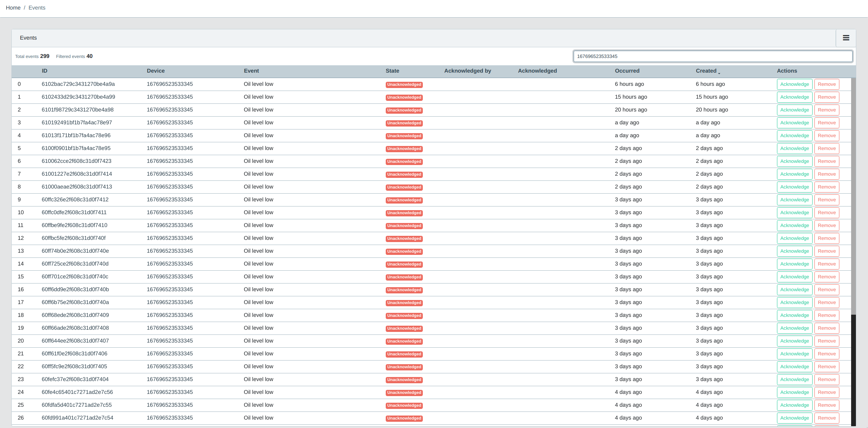Acknowledge event in row 9
Viewport: 868px width, 428px height.
[794, 200]
